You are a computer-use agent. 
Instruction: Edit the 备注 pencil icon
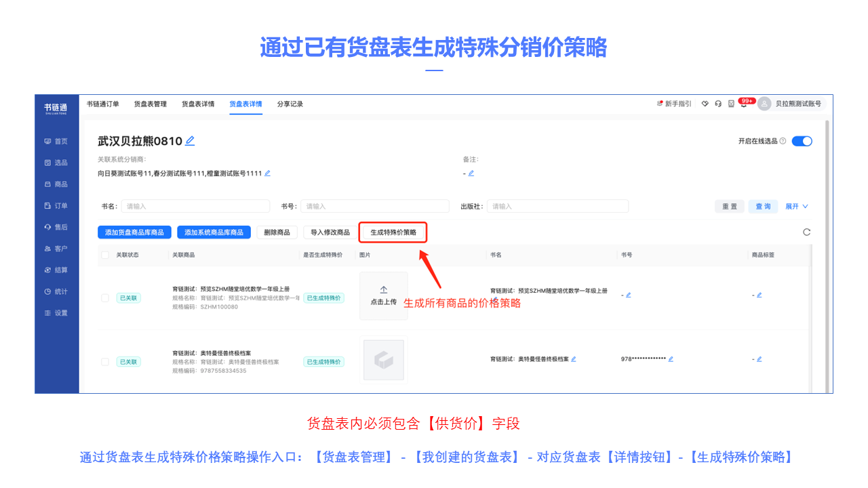[471, 174]
